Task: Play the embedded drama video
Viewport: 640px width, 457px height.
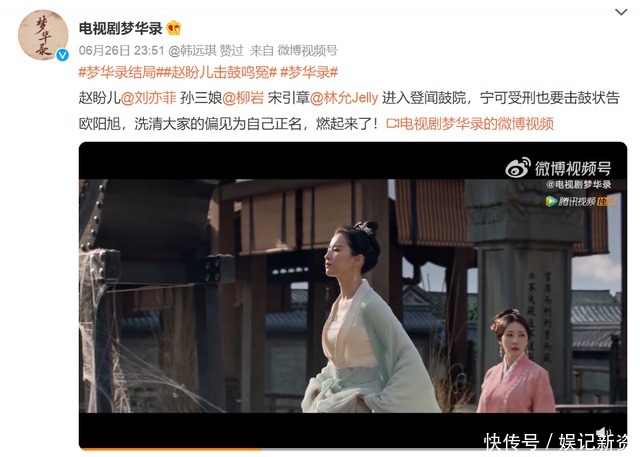Action: pos(353,296)
